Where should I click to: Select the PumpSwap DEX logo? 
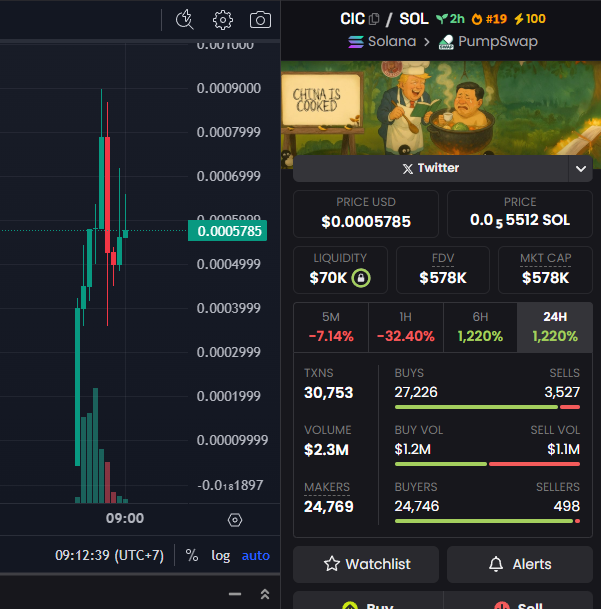click(x=446, y=42)
